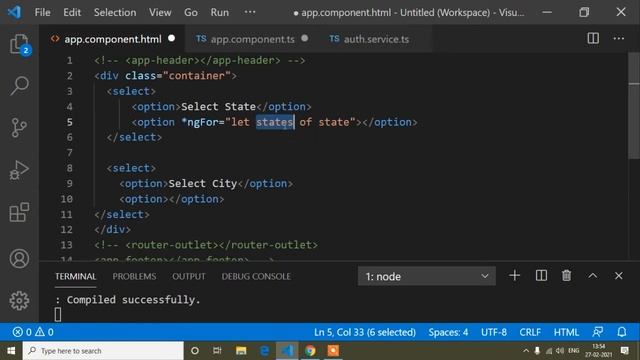Screen dimensions: 640x360
Task: Click 'Select City' option text
Action: tap(202, 184)
